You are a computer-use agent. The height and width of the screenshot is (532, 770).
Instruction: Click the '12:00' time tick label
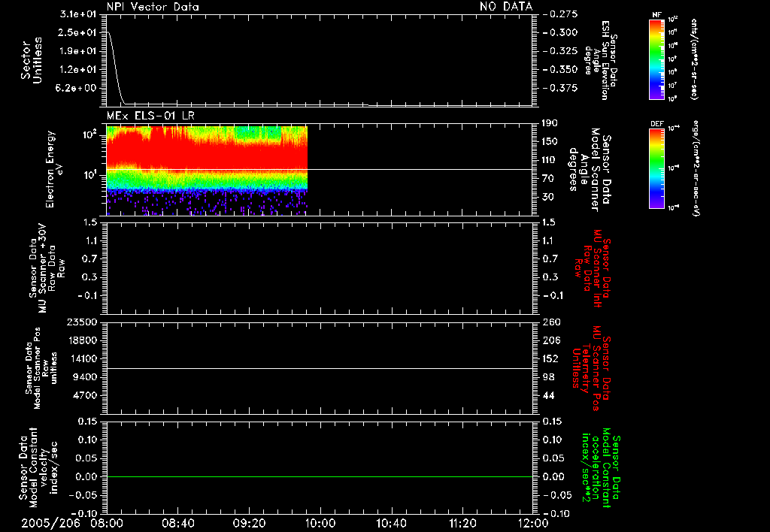533,524
